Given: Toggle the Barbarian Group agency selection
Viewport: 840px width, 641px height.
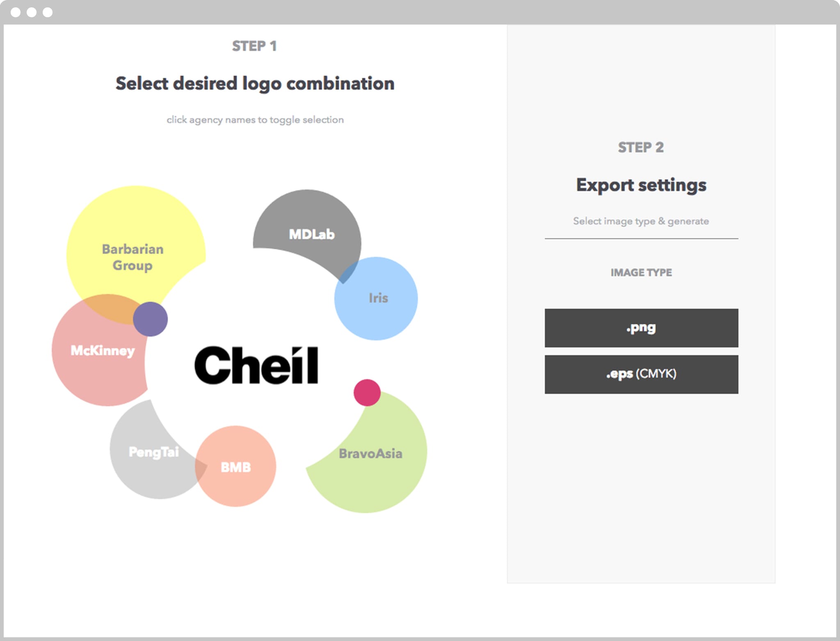Looking at the screenshot, I should (132, 257).
